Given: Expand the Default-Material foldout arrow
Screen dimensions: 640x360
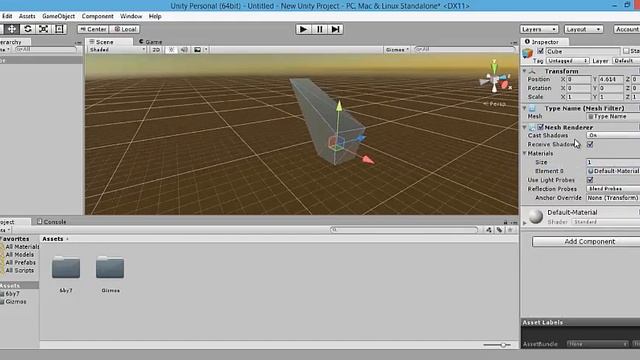Looking at the screenshot, I should coord(525,223).
